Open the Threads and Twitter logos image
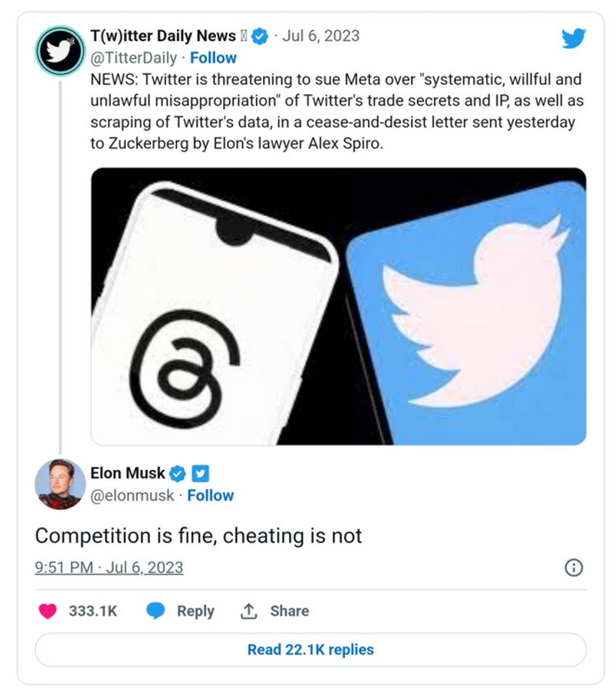616x699 pixels. click(338, 306)
